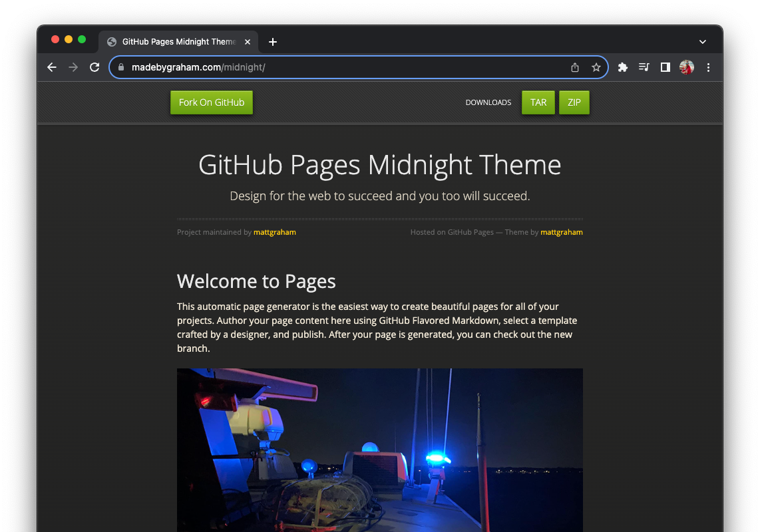View site info via the lock icon
This screenshot has height=532, width=760.
click(121, 67)
